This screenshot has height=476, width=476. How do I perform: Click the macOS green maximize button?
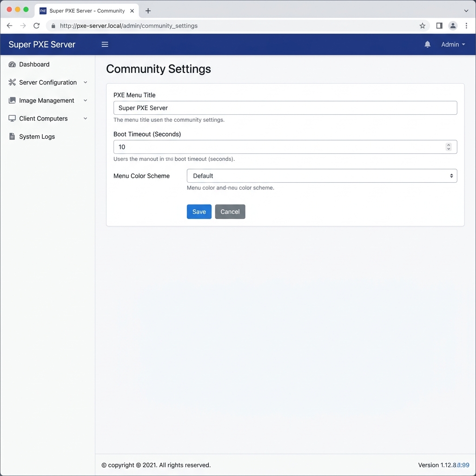tap(26, 9)
